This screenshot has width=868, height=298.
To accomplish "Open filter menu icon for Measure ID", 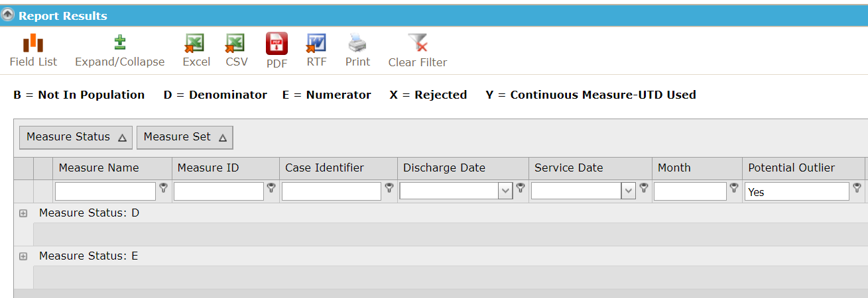I will click(271, 188).
